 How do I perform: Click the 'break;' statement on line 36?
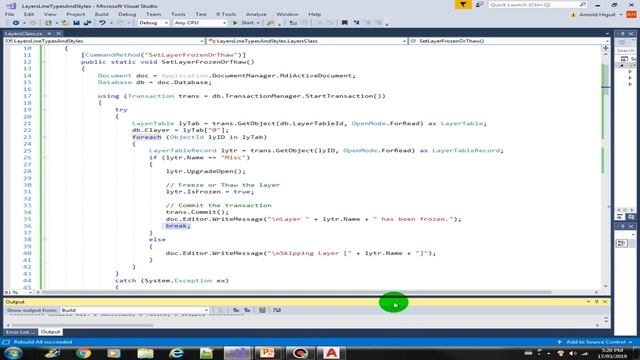coord(178,226)
